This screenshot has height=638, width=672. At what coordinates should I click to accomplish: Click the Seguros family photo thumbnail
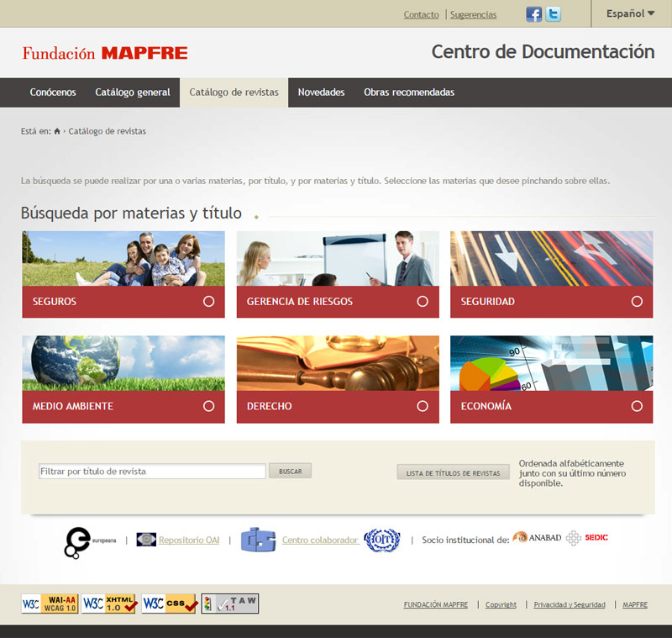(x=123, y=259)
